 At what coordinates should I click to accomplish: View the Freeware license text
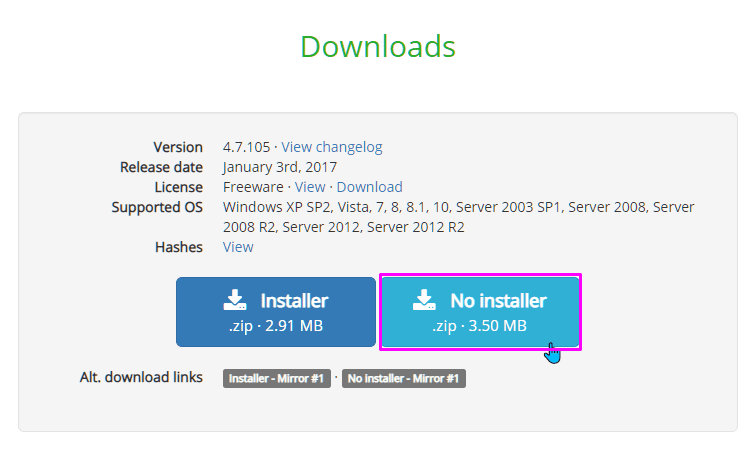click(309, 187)
